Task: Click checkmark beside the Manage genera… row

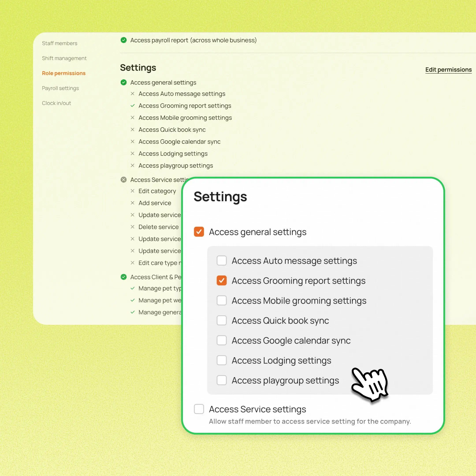Action: (x=132, y=312)
